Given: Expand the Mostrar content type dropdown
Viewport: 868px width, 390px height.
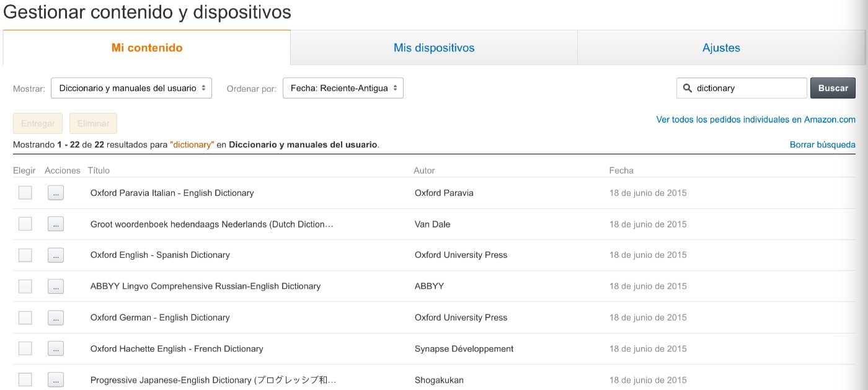Looking at the screenshot, I should coord(131,88).
